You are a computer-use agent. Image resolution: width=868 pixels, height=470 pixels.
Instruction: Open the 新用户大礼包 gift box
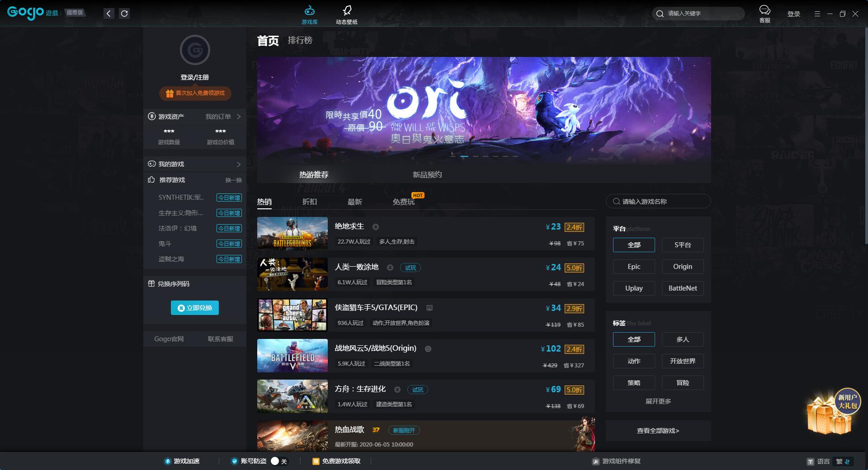(833, 411)
